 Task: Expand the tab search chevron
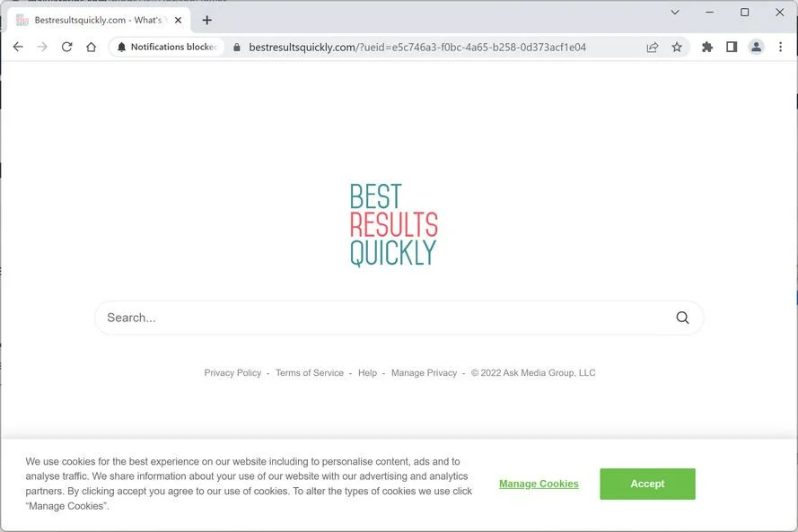click(x=675, y=12)
